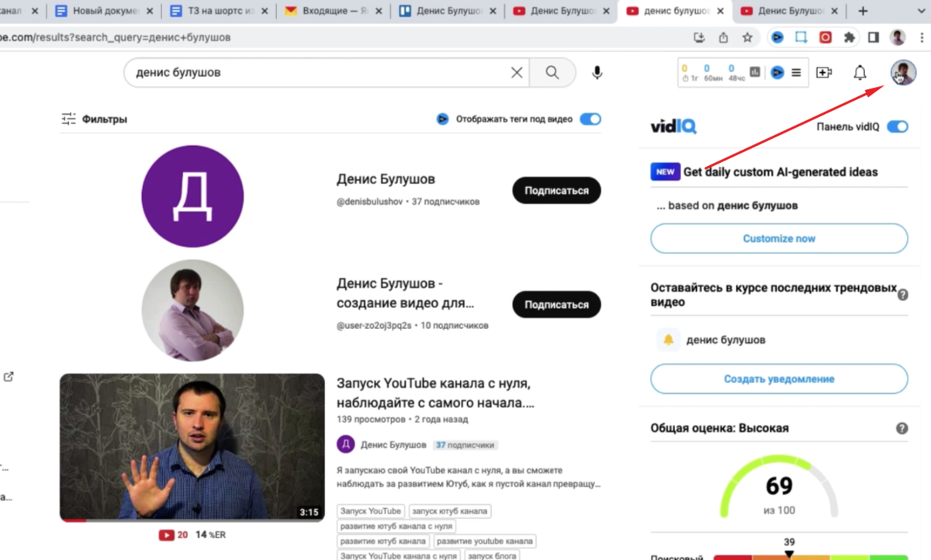This screenshot has height=560, width=931.
Task: Click the magnifier search button
Action: click(552, 72)
